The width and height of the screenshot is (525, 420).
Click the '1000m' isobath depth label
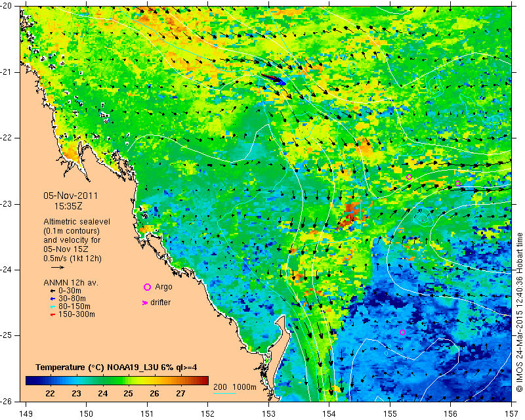click(x=244, y=387)
